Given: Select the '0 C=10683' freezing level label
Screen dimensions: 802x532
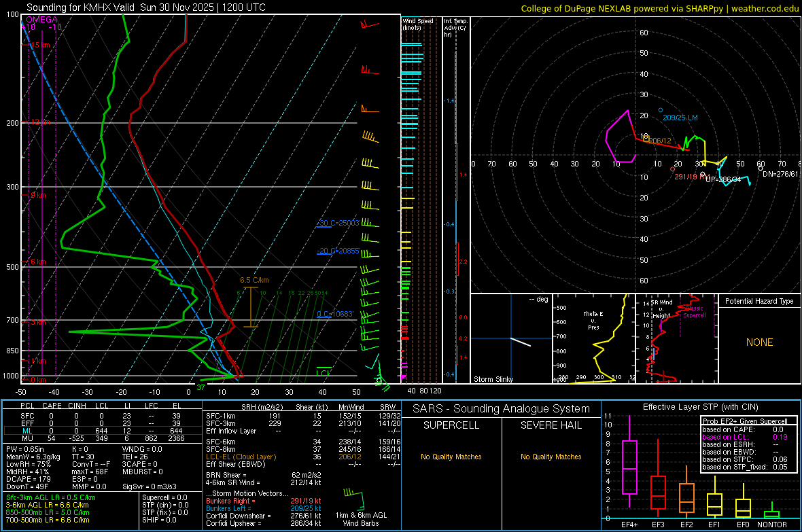Looking at the screenshot, I should pyautogui.click(x=335, y=314).
